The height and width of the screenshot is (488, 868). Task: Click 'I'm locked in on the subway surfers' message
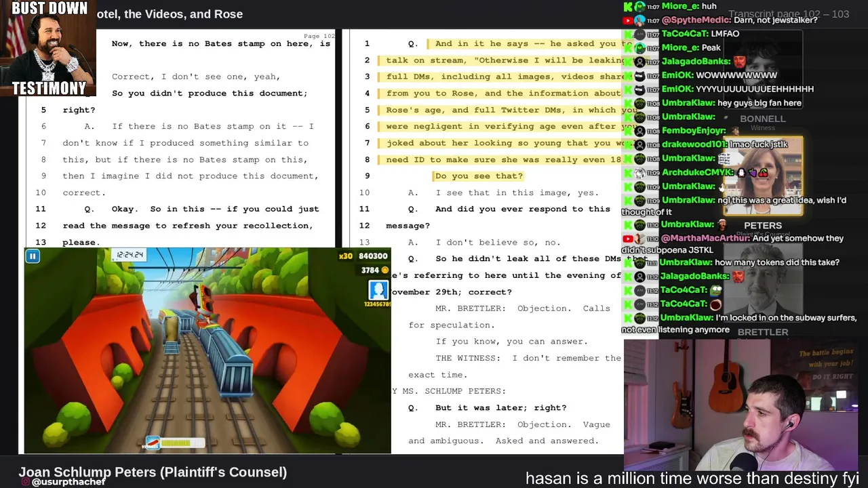(x=740, y=324)
